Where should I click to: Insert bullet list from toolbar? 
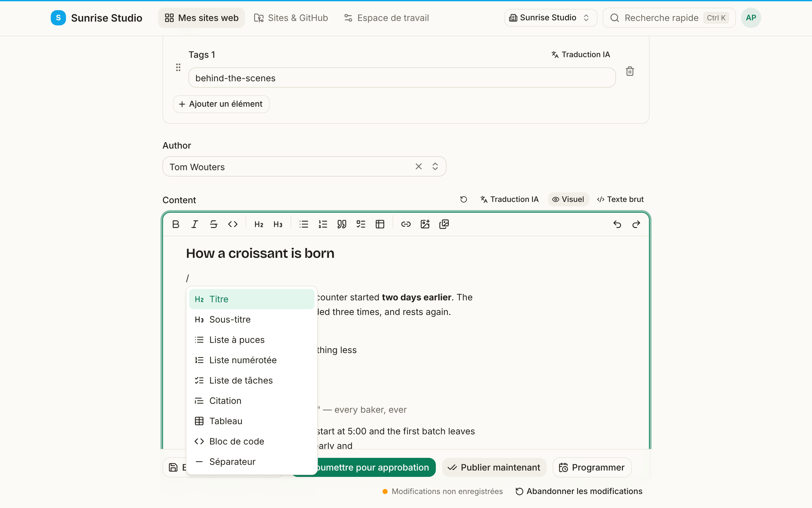pyautogui.click(x=304, y=224)
